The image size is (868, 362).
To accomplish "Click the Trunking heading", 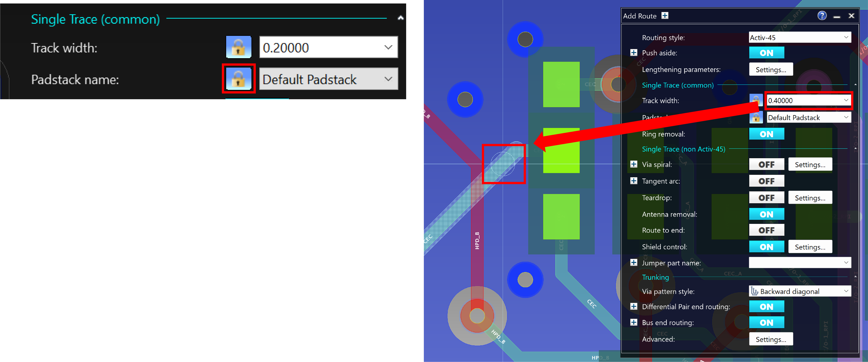I will 655,277.
